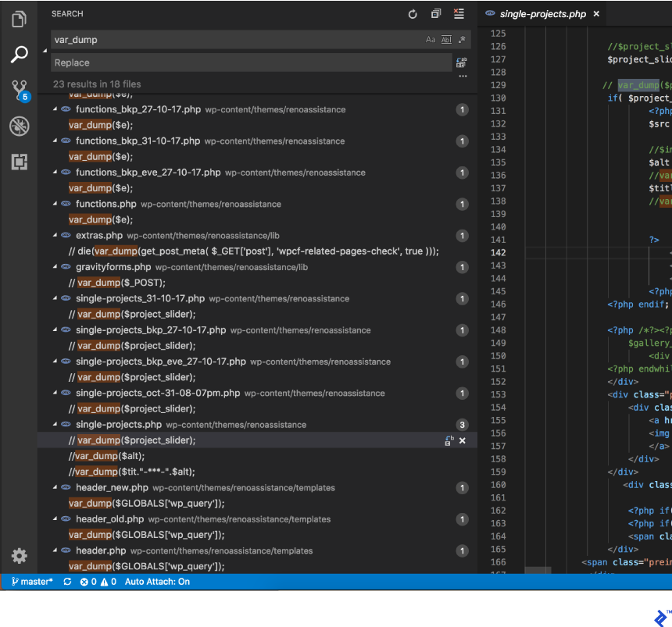Toggle Match Whole Word in the search field

445,39
